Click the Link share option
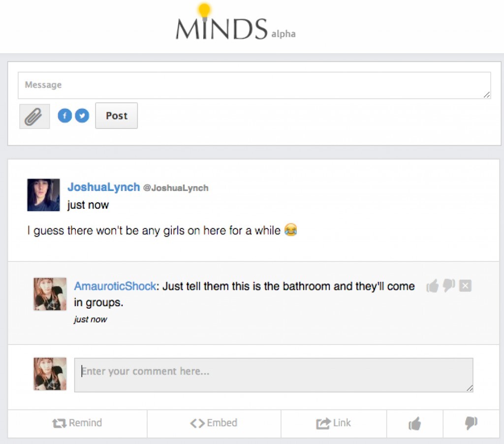 click(333, 423)
